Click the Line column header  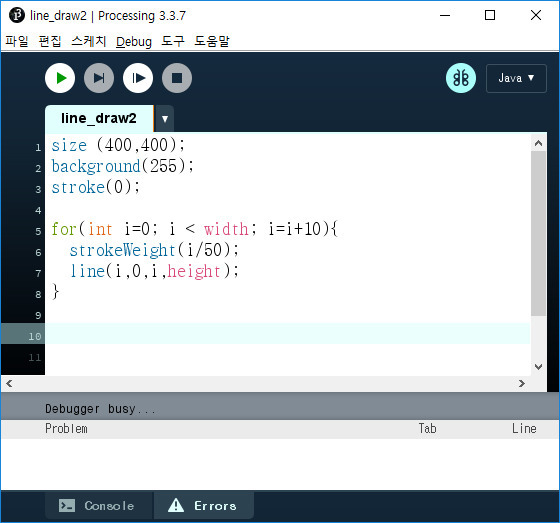tap(524, 428)
